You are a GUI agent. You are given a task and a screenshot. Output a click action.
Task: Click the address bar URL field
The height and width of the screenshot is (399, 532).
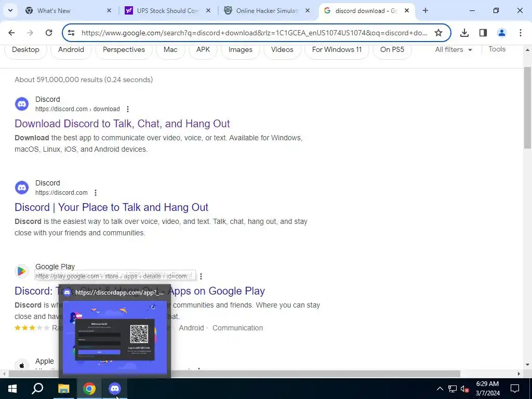tap(255, 33)
